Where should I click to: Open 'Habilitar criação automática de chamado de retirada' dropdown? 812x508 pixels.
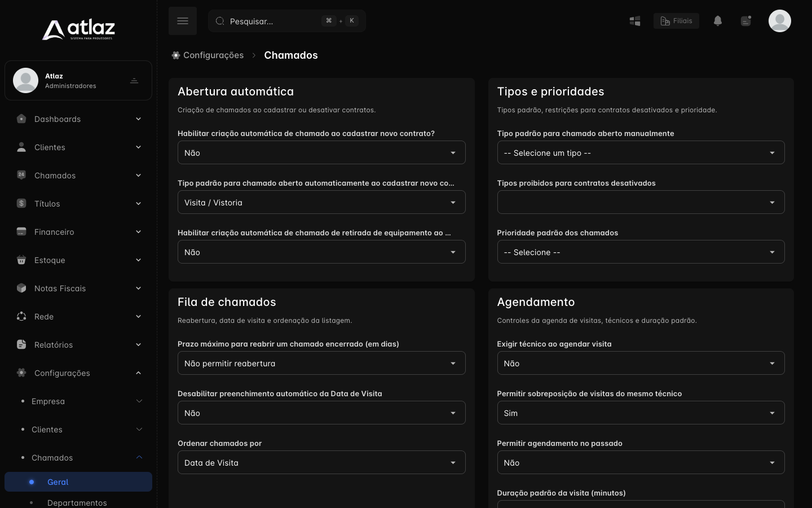pos(321,252)
